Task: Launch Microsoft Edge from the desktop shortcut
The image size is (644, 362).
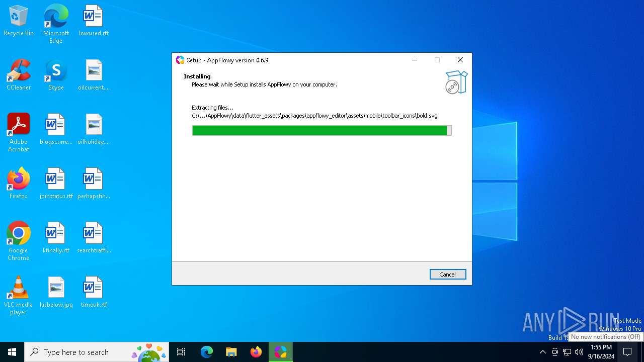Action: [56, 24]
